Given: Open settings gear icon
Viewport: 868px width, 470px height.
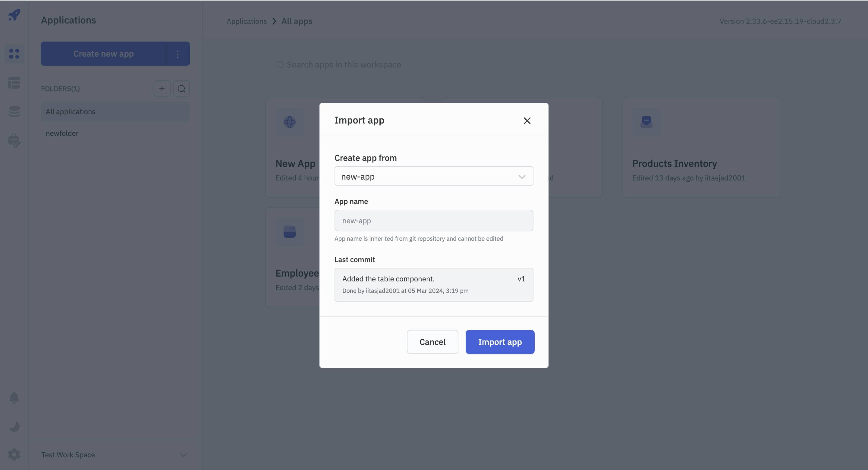Looking at the screenshot, I should point(14,455).
